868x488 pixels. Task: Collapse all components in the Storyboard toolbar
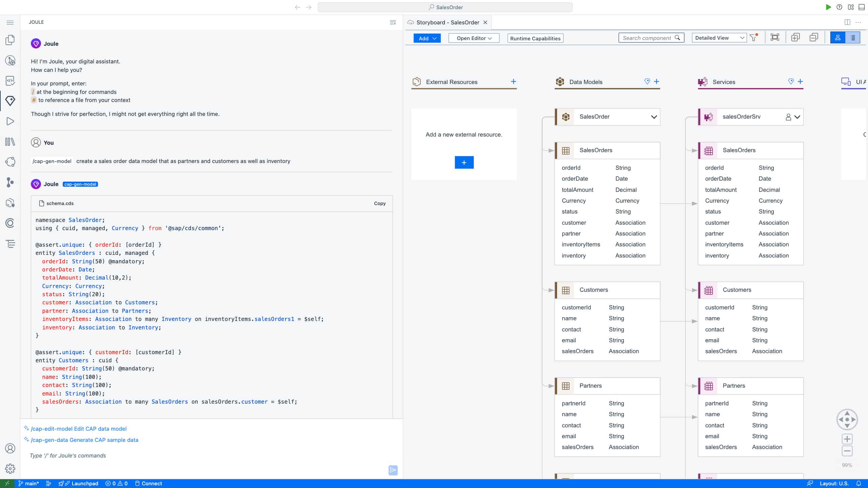pyautogui.click(x=814, y=38)
